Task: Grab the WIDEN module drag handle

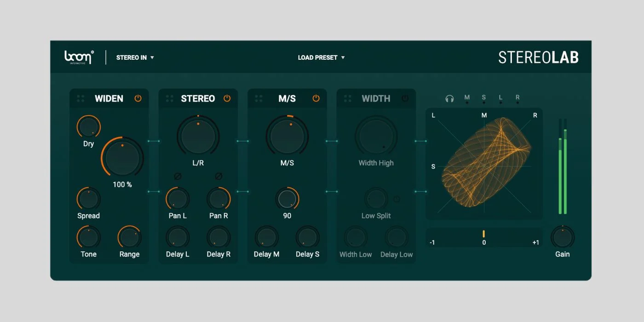Action: [81, 98]
